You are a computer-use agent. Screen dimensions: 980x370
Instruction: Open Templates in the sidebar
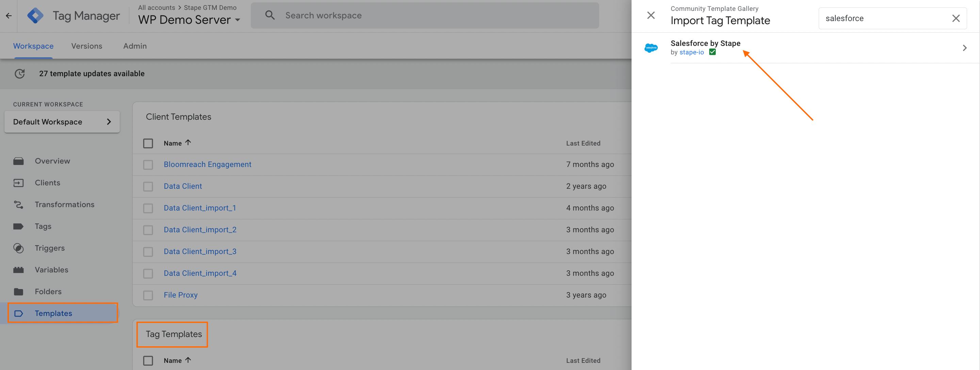pos(54,313)
